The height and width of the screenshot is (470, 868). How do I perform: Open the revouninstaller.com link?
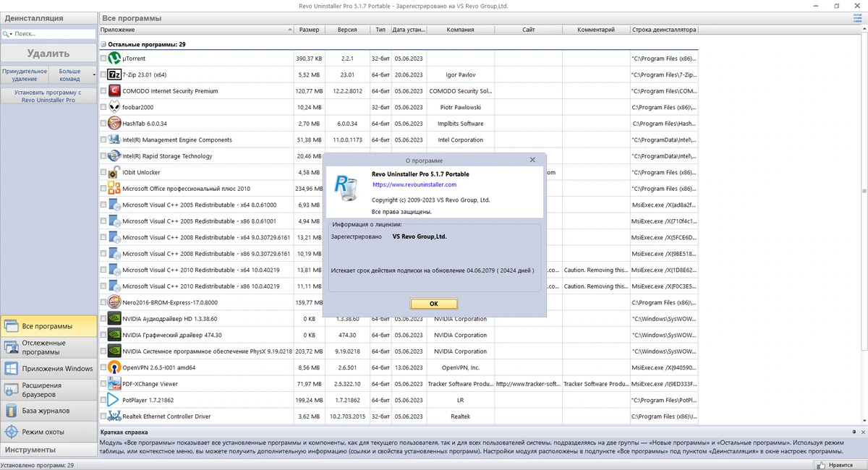tap(414, 184)
